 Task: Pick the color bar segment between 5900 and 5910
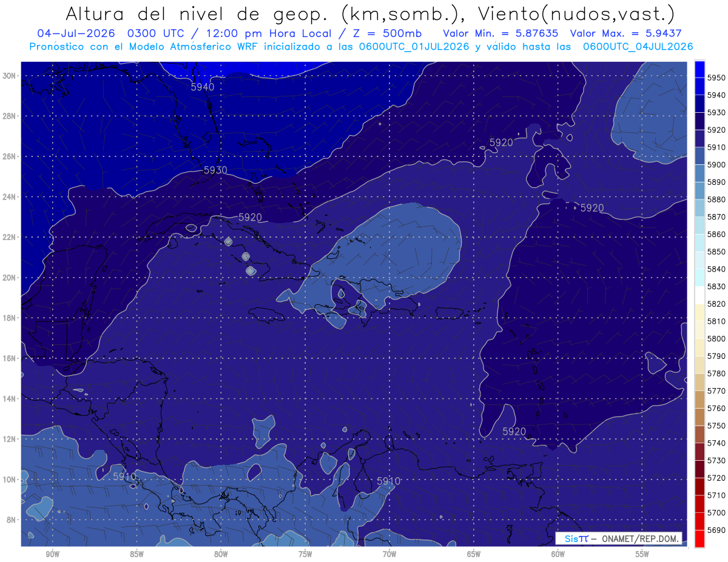point(699,156)
